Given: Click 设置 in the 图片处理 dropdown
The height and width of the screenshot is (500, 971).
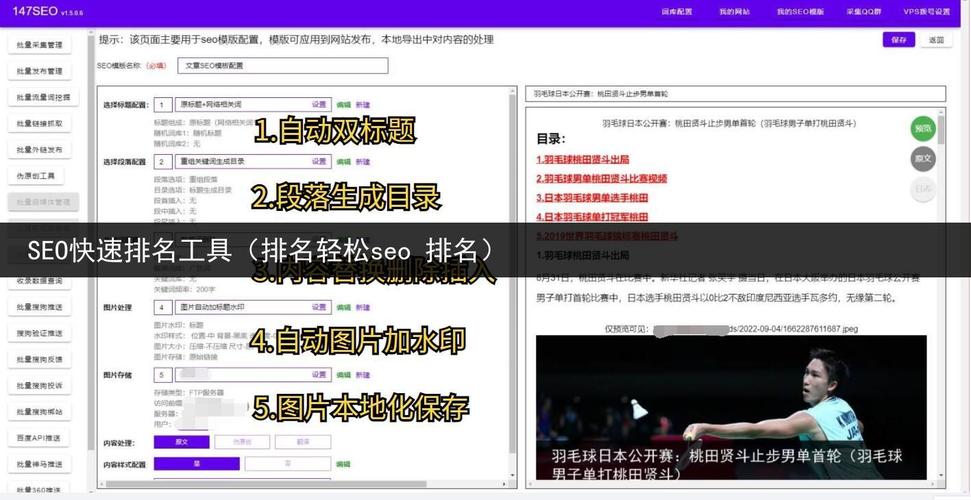Looking at the screenshot, I should [x=318, y=307].
